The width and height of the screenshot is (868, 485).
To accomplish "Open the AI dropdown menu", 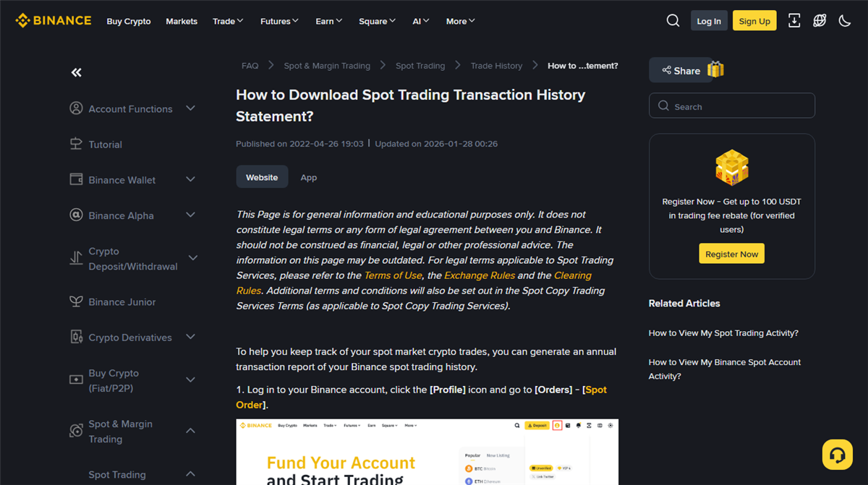I will [x=421, y=21].
